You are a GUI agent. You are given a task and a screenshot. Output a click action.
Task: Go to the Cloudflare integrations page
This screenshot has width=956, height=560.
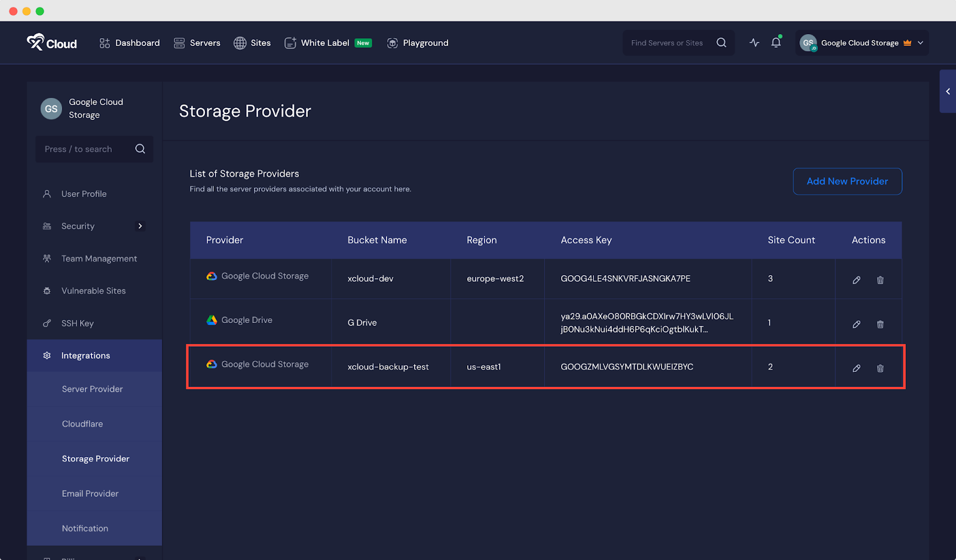pyautogui.click(x=82, y=423)
